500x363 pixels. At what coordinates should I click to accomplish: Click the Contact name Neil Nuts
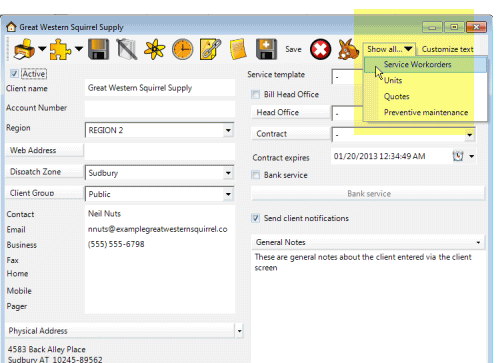[x=104, y=214]
